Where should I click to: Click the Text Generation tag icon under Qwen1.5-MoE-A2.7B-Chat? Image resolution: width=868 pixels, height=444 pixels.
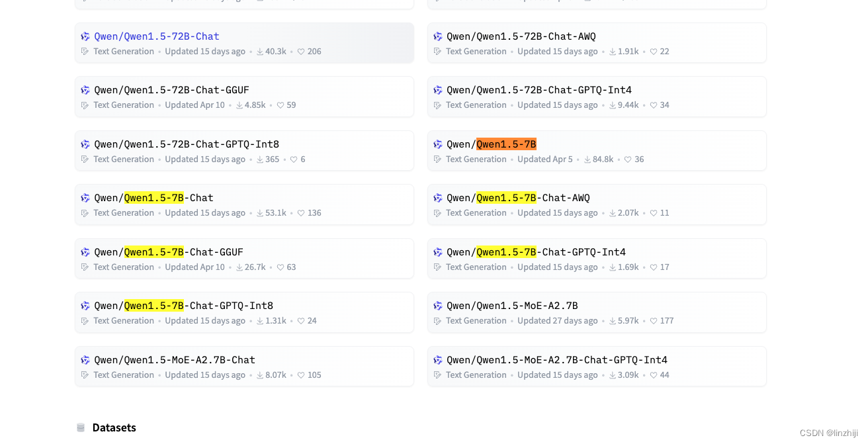coord(85,375)
